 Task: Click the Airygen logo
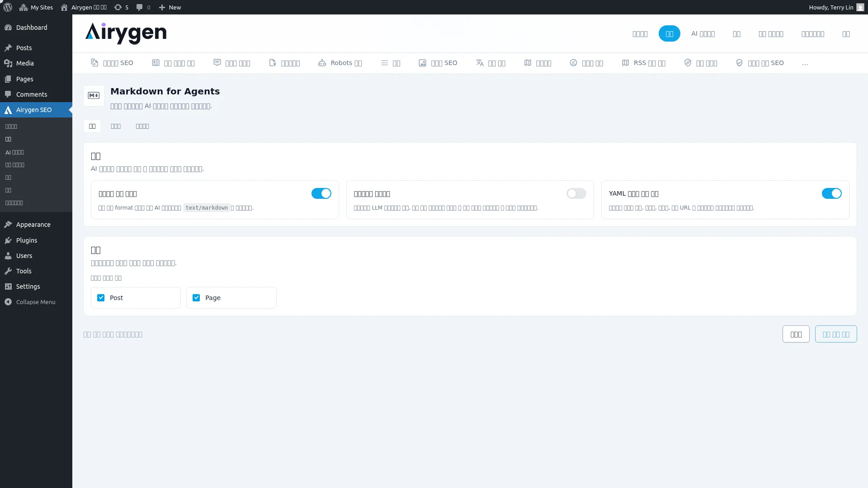click(126, 33)
